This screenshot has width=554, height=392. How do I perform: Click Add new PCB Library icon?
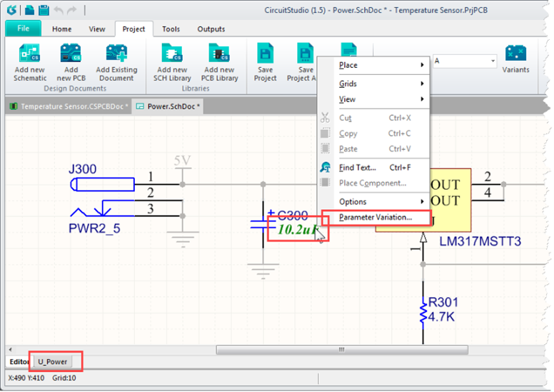pos(218,54)
